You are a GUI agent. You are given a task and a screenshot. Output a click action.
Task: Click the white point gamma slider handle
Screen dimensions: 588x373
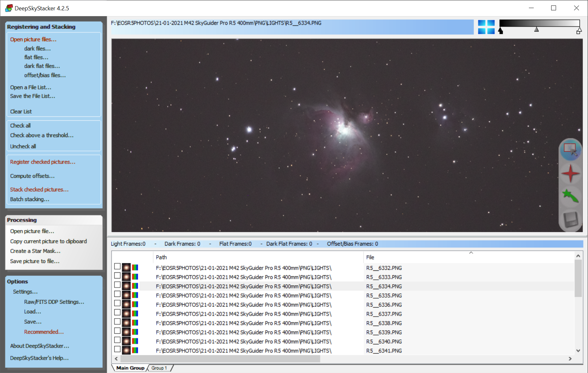point(579,31)
